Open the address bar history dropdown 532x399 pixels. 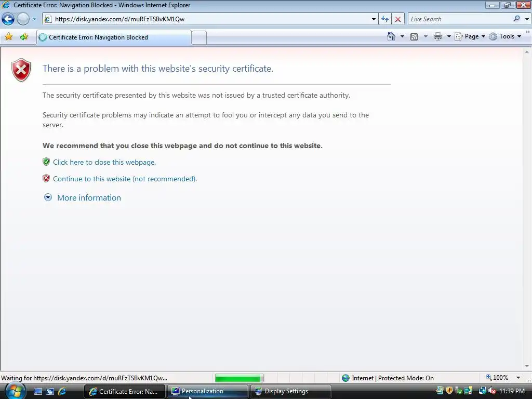tap(374, 19)
